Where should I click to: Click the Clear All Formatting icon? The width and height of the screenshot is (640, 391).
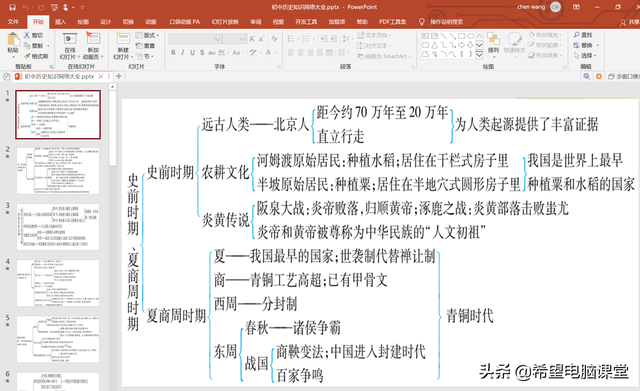point(274,39)
